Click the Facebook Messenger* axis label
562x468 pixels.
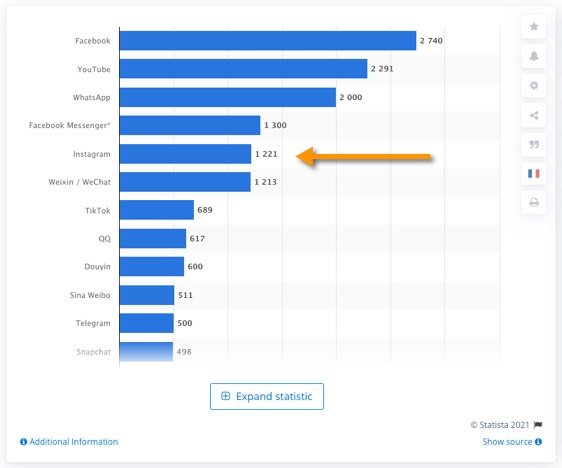click(x=70, y=125)
